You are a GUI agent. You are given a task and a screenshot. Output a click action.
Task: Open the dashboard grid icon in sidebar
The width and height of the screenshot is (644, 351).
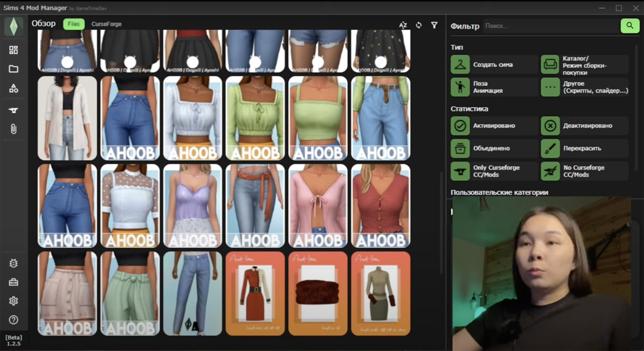click(x=14, y=50)
